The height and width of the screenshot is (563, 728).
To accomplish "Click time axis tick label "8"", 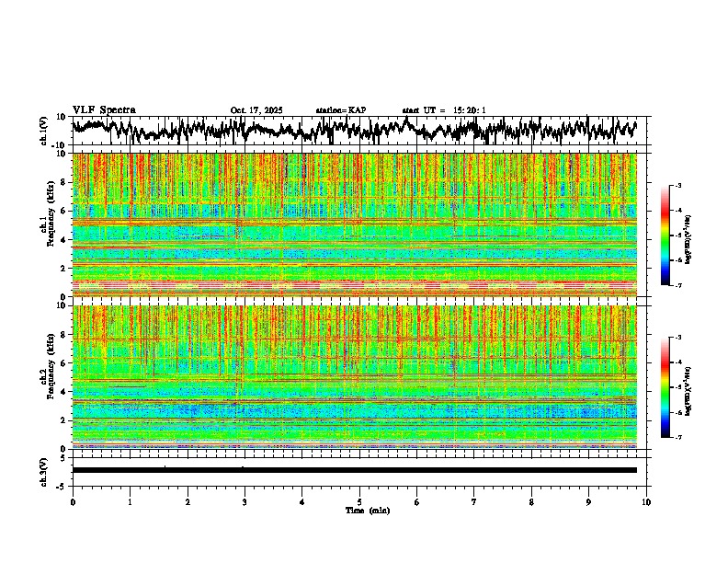I will 531,502.
